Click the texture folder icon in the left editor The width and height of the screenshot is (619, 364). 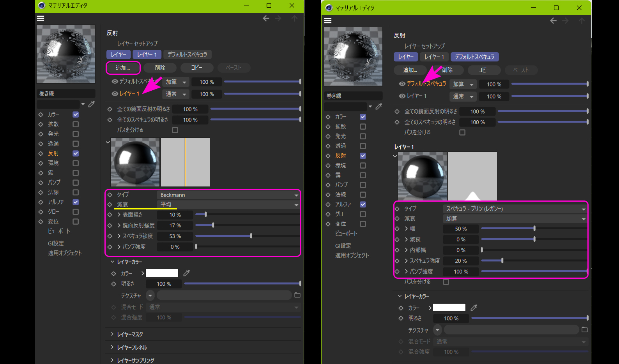click(297, 295)
